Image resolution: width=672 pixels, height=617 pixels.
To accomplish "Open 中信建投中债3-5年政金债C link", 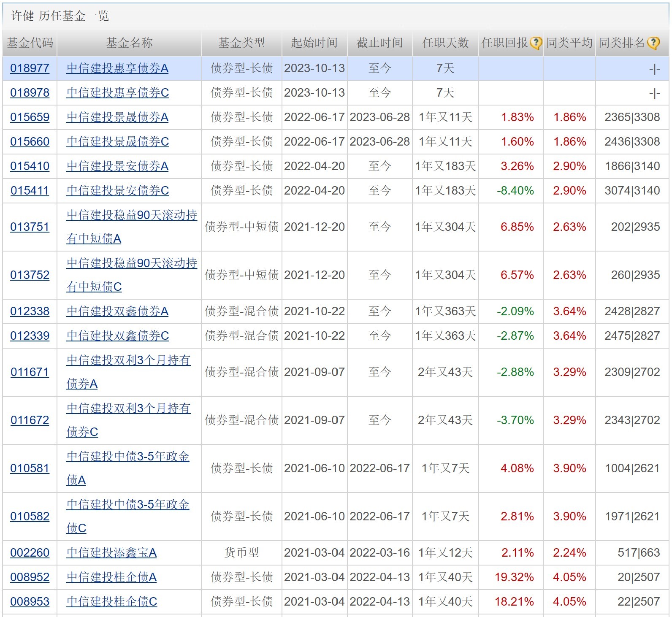I will [x=128, y=517].
